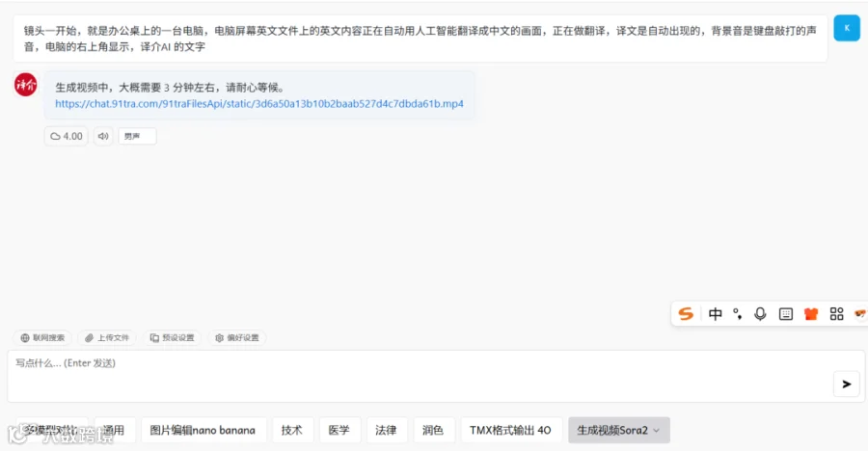Select the 图片编辑nano banana tab
Screen dimensions: 868x451
[203, 430]
